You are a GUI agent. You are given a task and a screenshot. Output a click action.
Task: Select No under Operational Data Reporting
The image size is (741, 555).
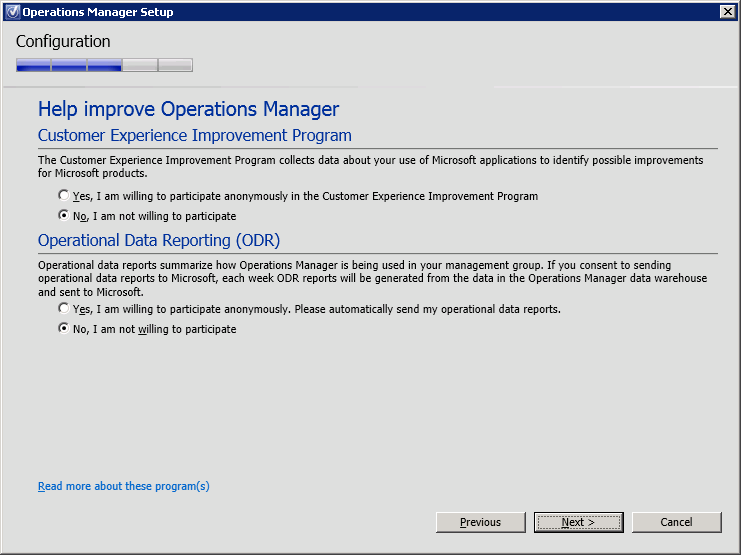[64, 329]
